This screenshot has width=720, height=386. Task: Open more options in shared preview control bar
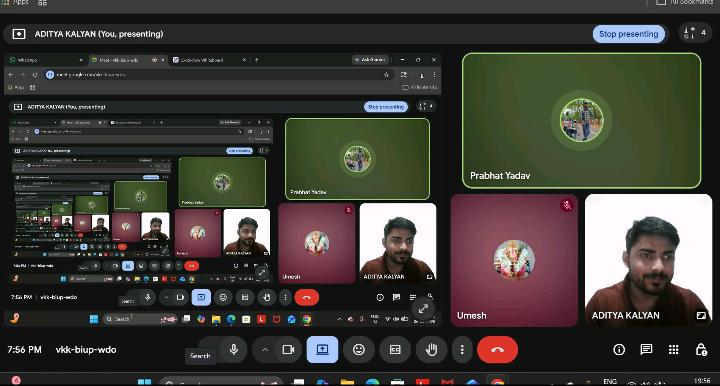point(285,297)
